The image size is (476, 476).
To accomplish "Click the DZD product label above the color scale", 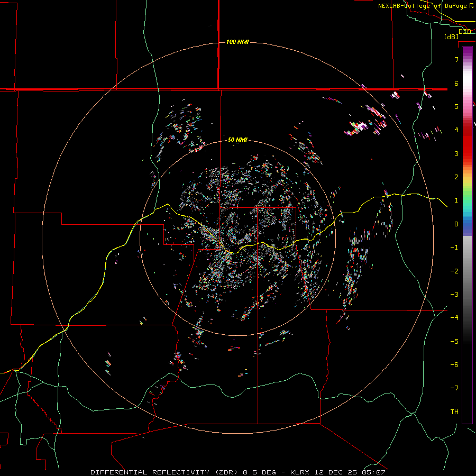I will tap(465, 32).
